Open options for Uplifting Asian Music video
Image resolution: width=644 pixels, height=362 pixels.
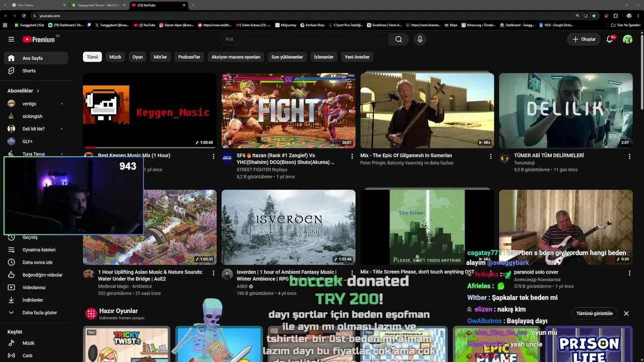pyautogui.click(x=213, y=273)
